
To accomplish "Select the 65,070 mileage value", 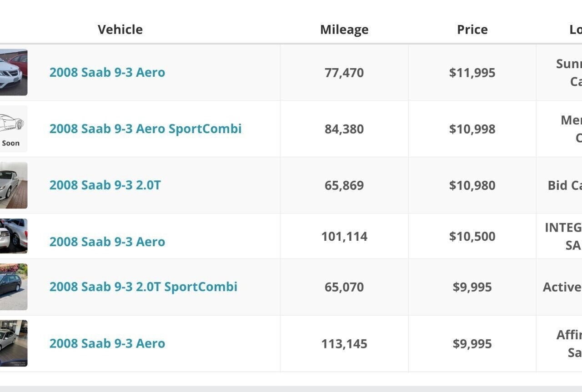I will click(x=344, y=287).
